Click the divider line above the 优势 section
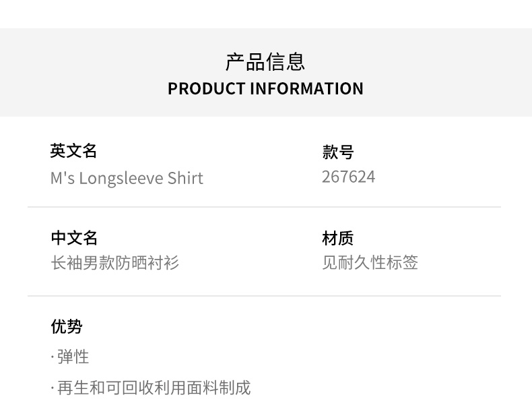Viewport: 532px width, 420px height. click(x=264, y=296)
